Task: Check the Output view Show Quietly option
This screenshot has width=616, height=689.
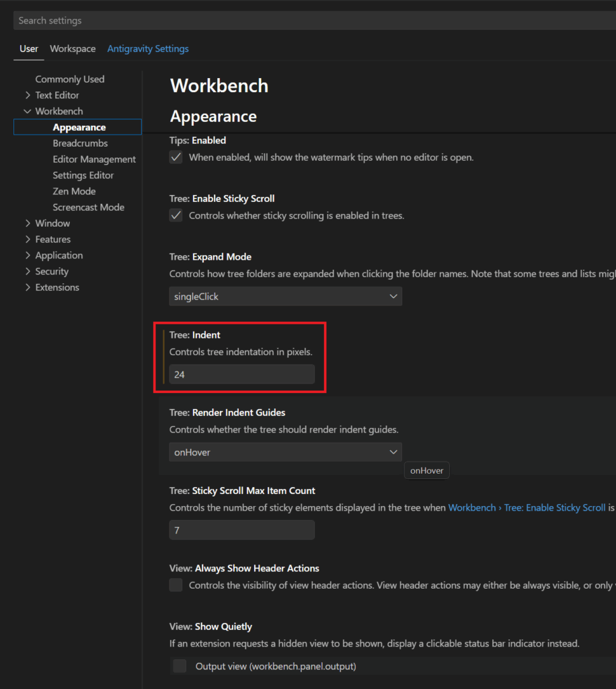Action: [180, 666]
